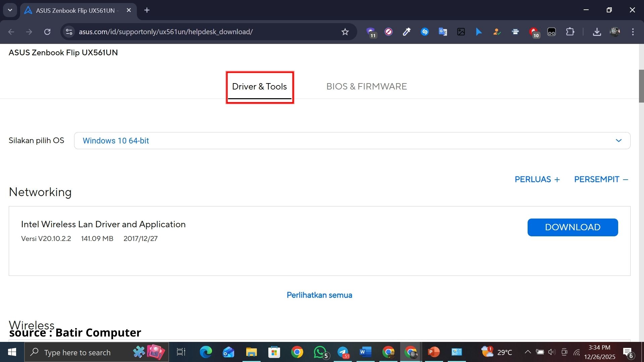This screenshot has height=362, width=644.
Task: Click the Networking section heading
Action: (40, 192)
